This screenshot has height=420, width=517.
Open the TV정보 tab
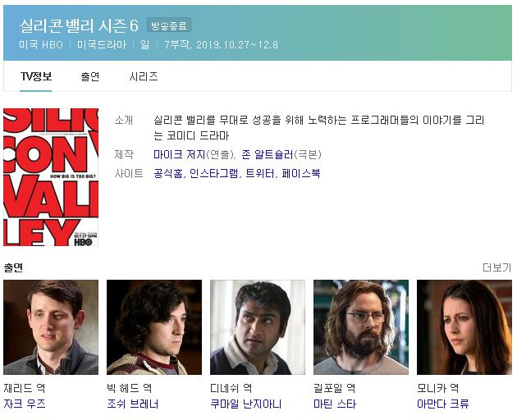tap(35, 76)
